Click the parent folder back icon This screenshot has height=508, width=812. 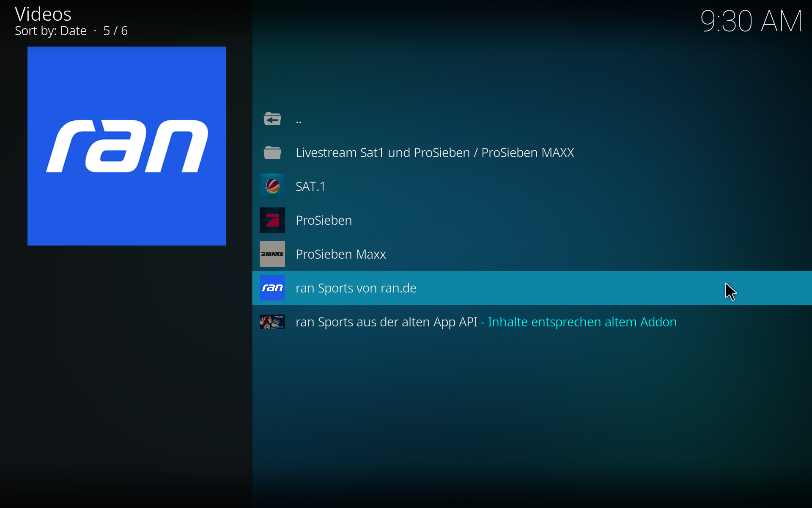(x=272, y=119)
